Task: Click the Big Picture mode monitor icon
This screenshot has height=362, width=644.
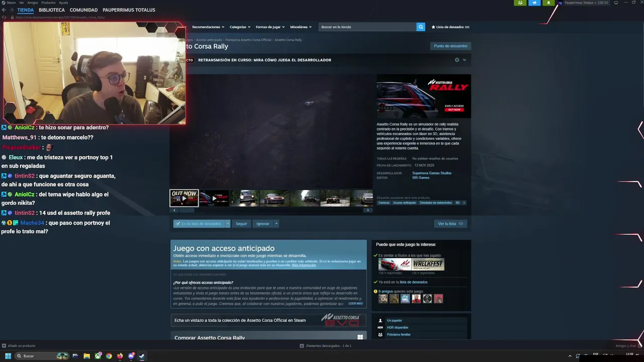Action: click(x=616, y=3)
